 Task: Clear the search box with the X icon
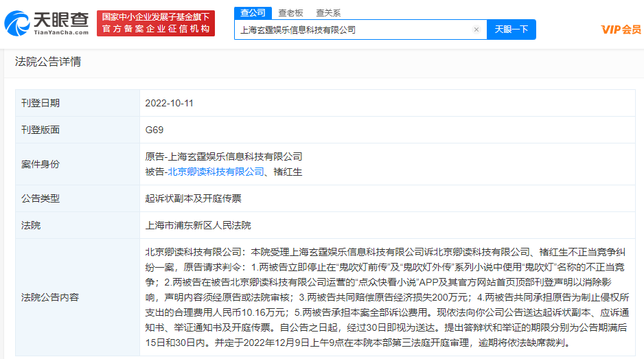pyautogui.click(x=476, y=30)
